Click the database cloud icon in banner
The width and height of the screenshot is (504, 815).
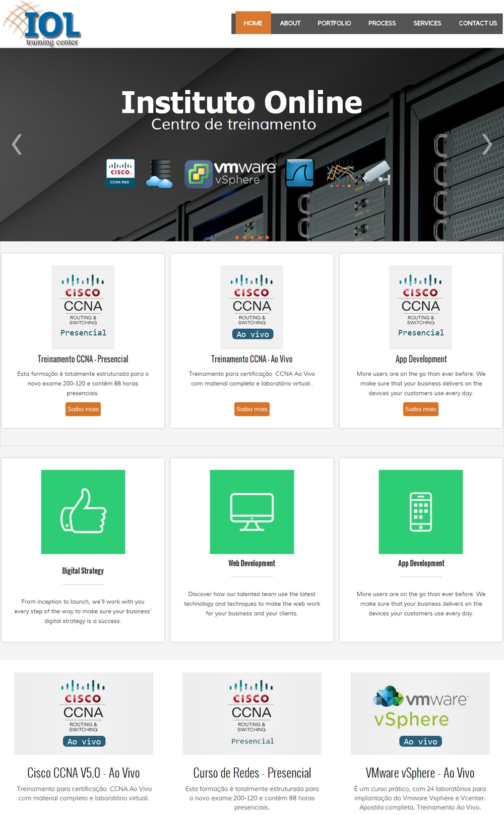(x=159, y=173)
